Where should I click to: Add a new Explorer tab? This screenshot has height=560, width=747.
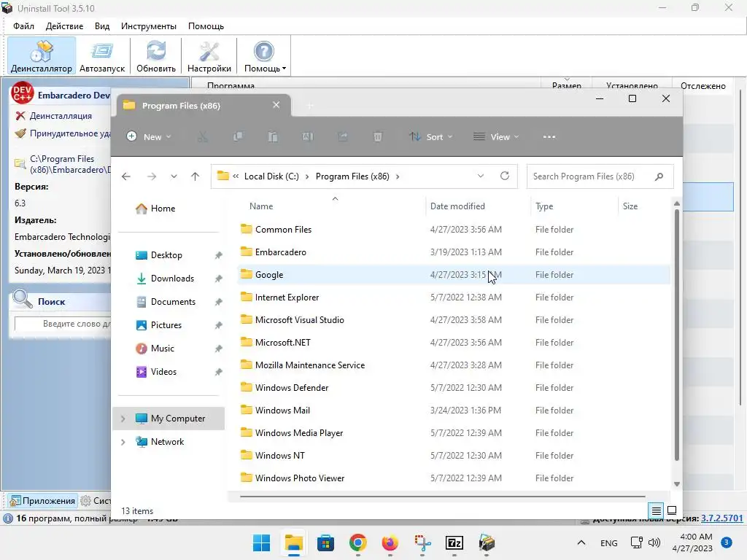309,106
